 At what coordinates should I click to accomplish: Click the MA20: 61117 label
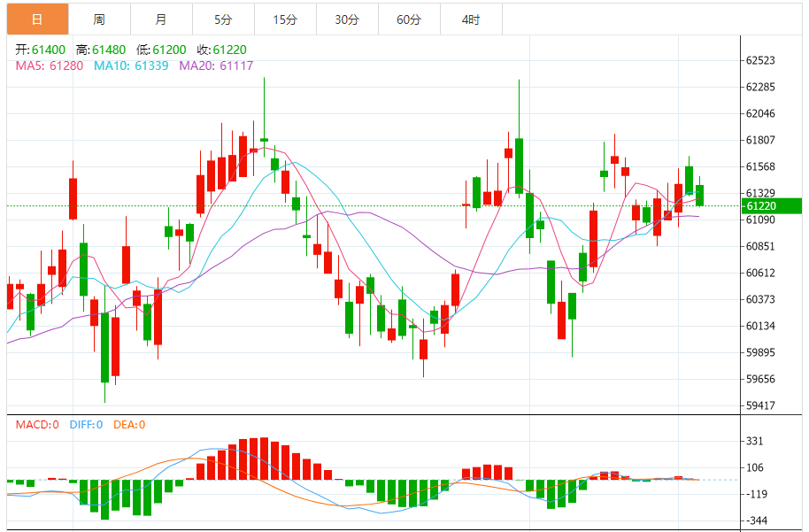216,66
